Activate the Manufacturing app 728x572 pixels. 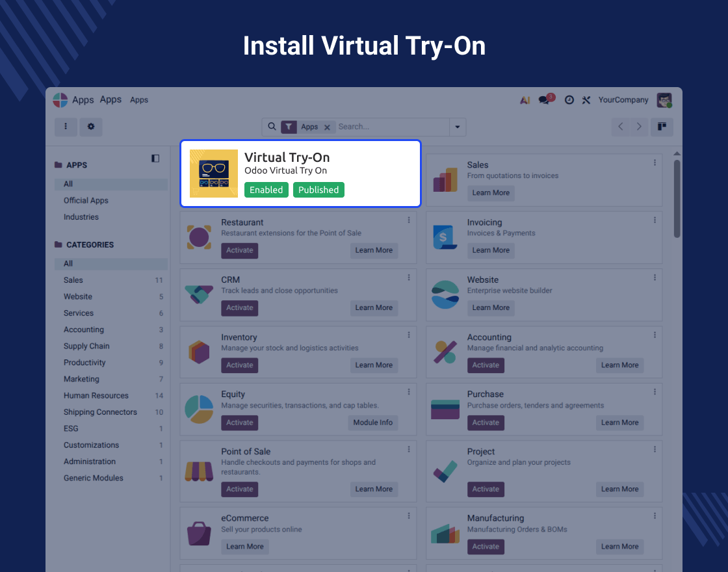[x=486, y=547]
